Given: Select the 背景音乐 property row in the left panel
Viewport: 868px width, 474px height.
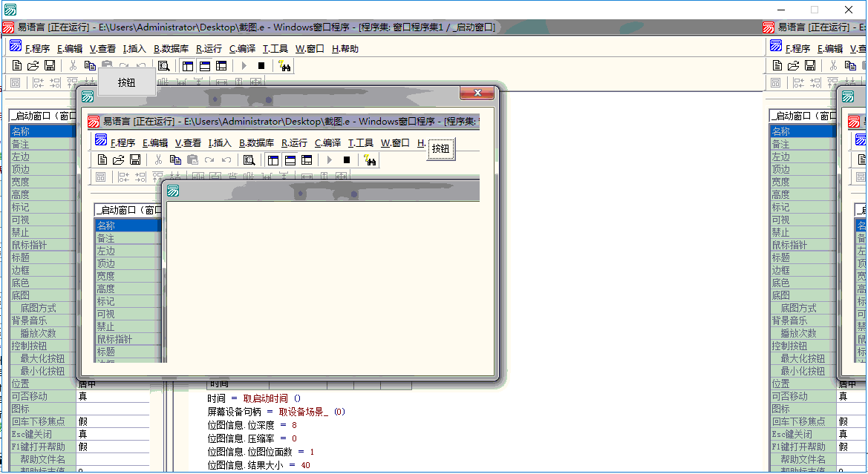Looking at the screenshot, I should point(42,320).
